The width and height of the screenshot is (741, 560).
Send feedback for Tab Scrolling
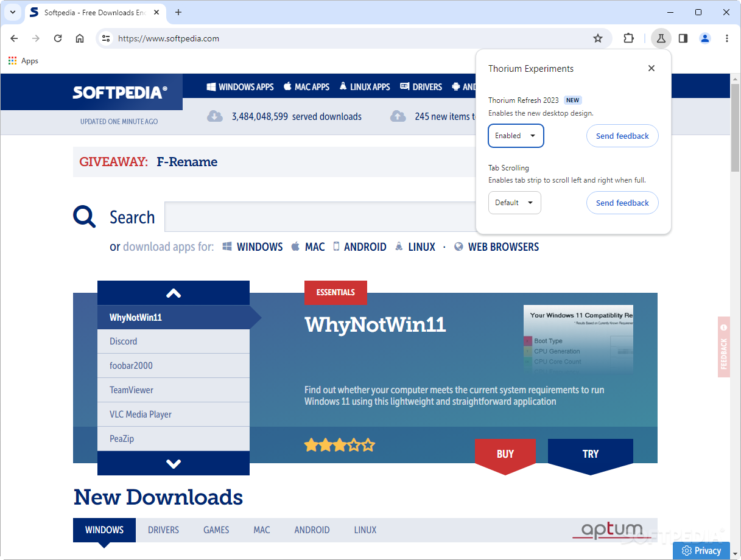point(622,203)
